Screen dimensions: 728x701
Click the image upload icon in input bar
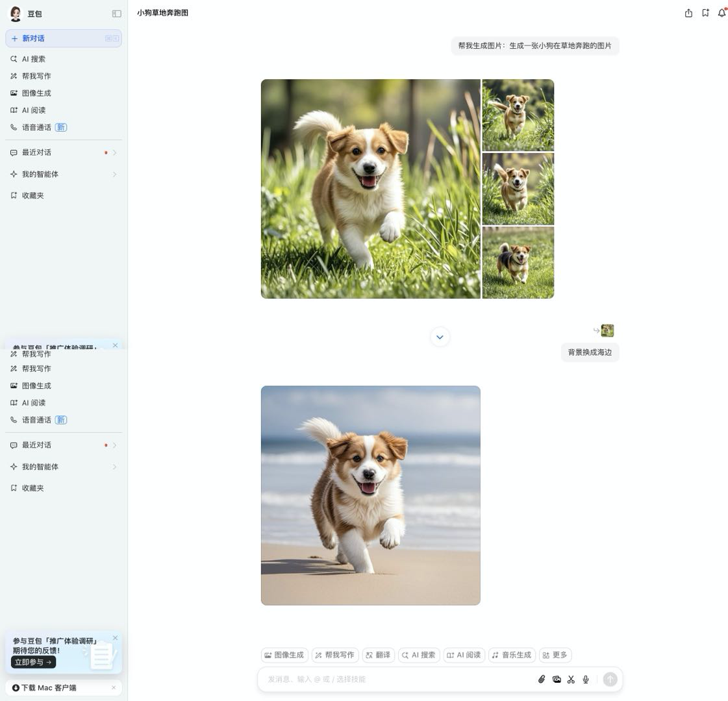click(x=557, y=680)
